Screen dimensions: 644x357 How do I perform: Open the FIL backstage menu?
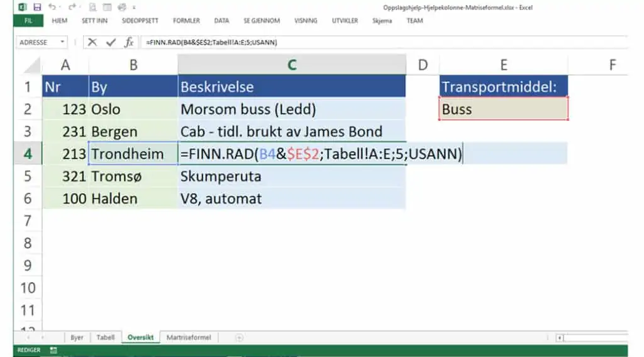tap(28, 21)
